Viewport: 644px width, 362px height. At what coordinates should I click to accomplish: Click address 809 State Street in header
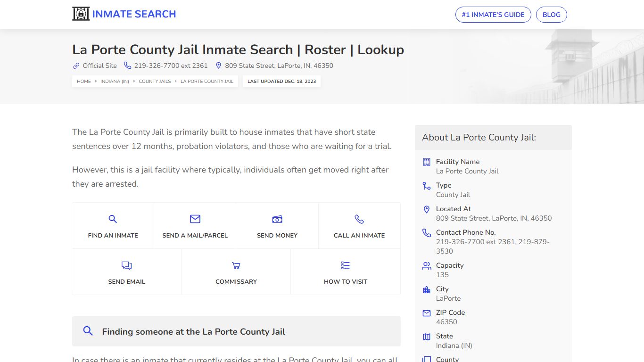[x=279, y=66]
